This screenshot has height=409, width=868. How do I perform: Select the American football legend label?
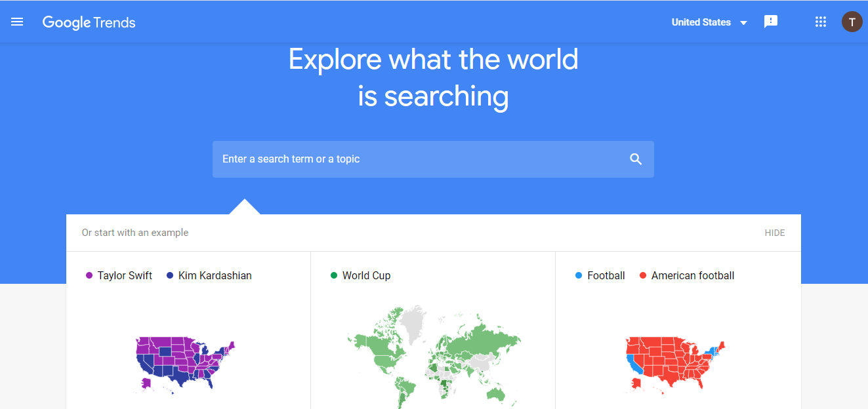coord(693,276)
